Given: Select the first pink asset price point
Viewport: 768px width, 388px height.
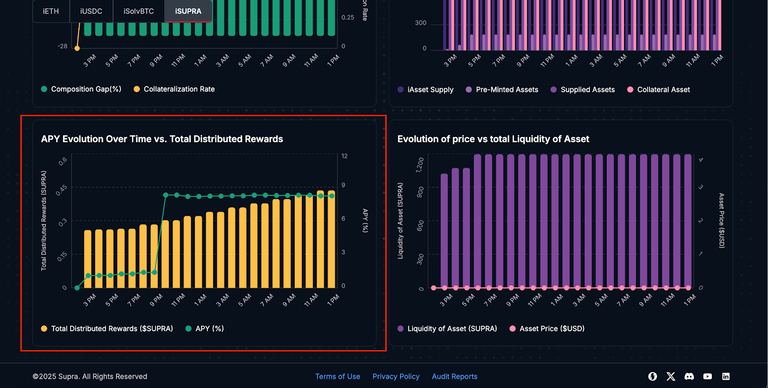Looking at the screenshot, I should 433,288.
